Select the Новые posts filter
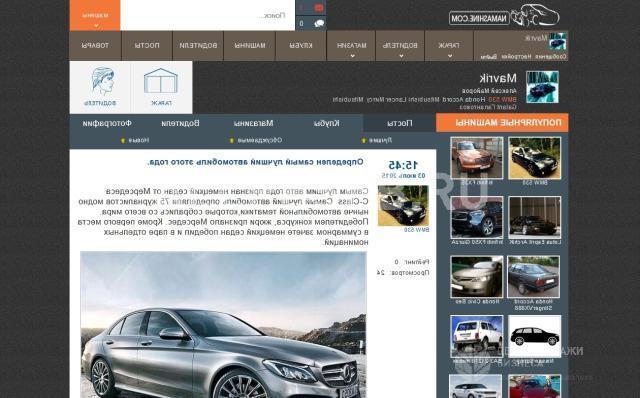This screenshot has height=398, width=640. (x=139, y=140)
